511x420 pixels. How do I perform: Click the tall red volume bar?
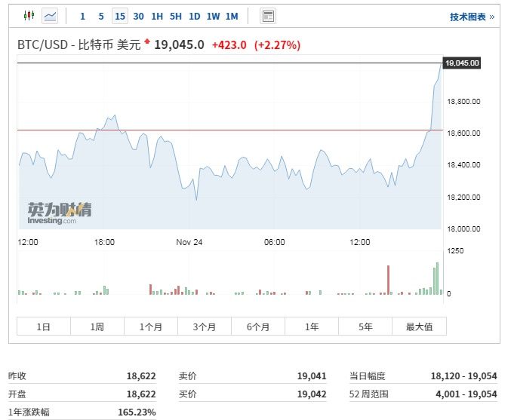click(388, 280)
